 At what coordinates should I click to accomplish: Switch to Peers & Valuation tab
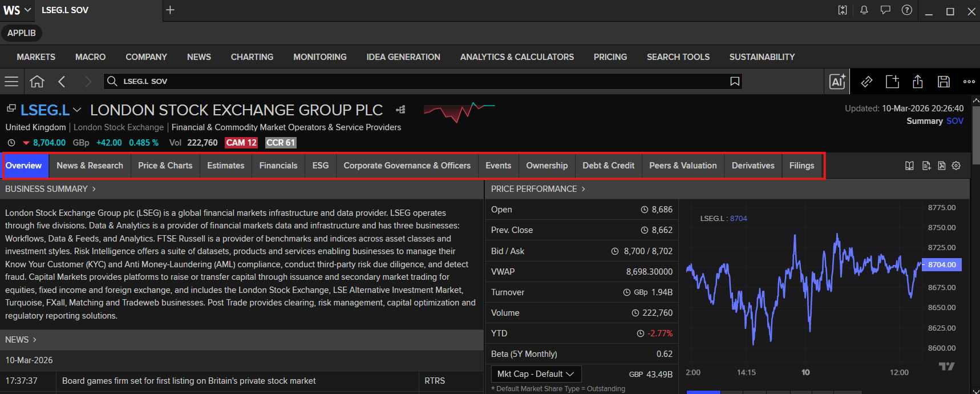coord(683,166)
